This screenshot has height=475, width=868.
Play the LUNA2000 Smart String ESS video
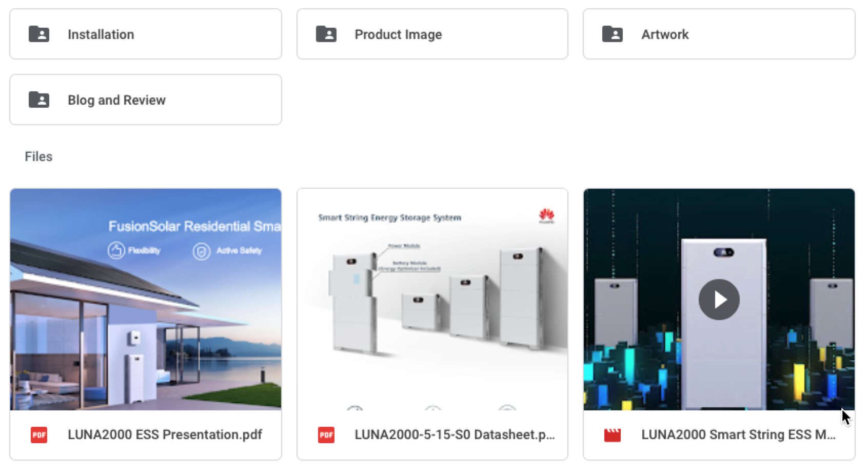719,300
